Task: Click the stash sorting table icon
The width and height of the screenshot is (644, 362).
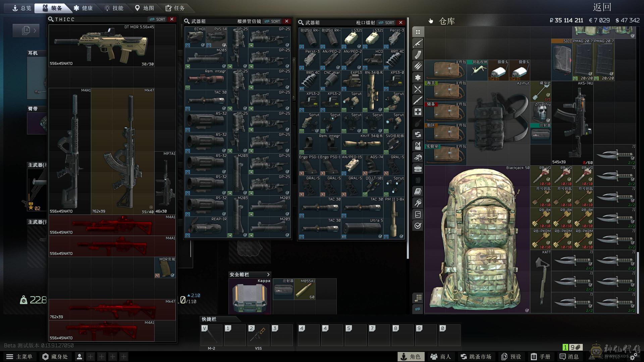Action: coord(418,298)
